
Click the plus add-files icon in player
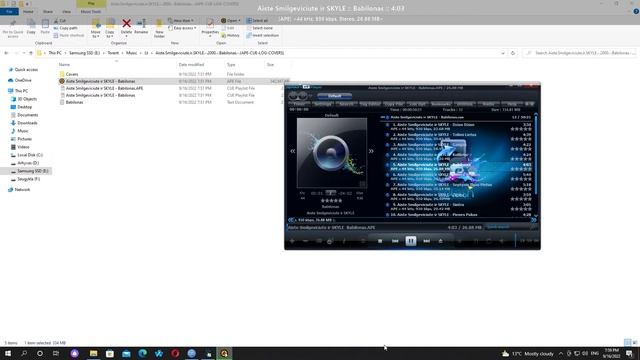[292, 241]
